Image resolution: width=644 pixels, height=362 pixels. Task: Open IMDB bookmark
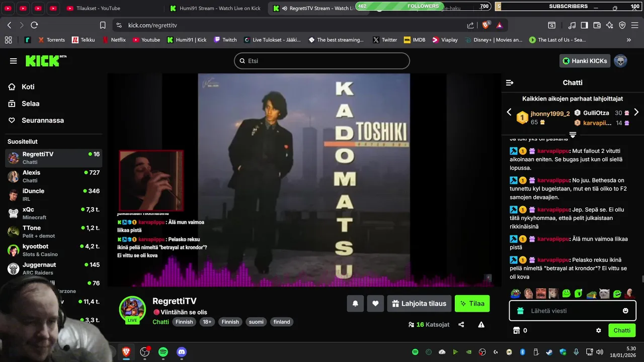(415, 40)
